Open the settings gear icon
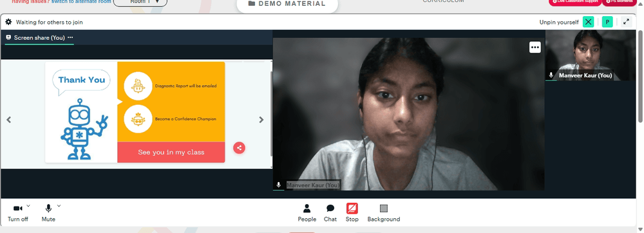The image size is (644, 233). coord(8,22)
